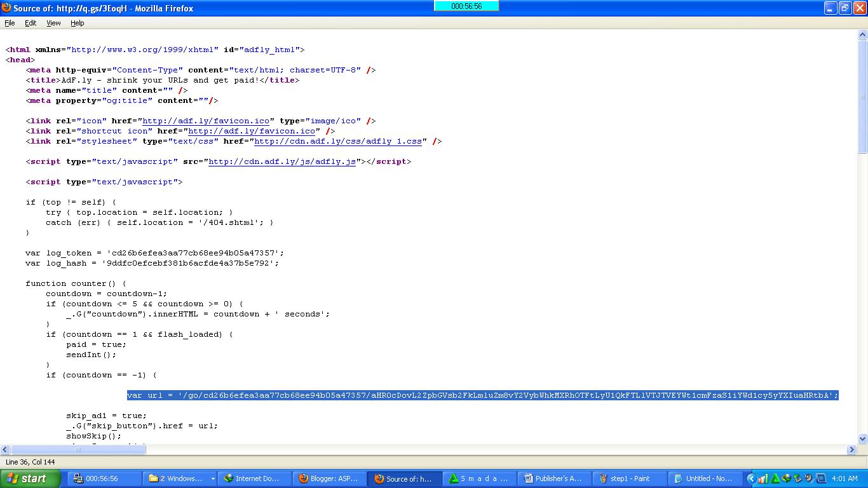
Task: Restore down the Firefox source window
Action: pos(845,8)
